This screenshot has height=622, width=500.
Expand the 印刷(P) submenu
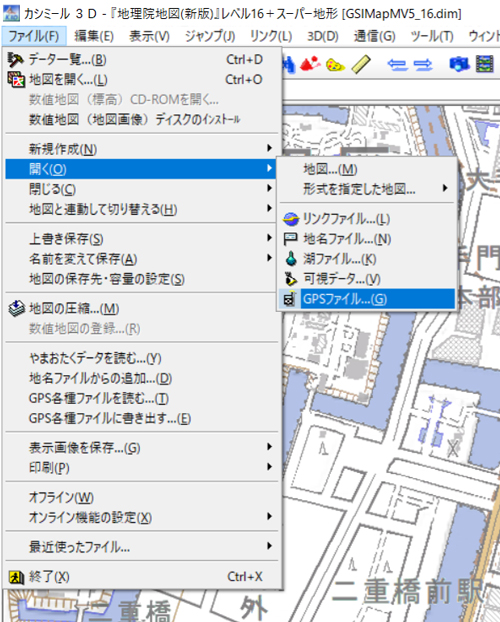142,468
